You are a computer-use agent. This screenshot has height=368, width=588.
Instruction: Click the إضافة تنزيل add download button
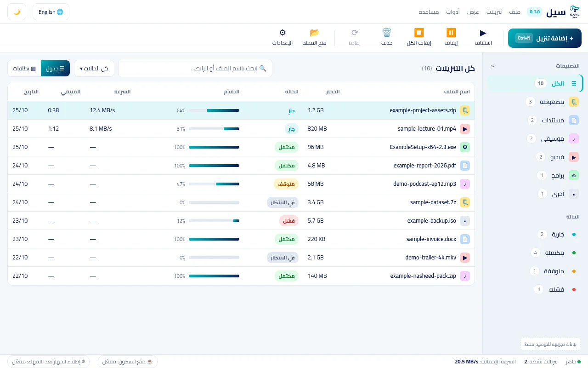(544, 38)
